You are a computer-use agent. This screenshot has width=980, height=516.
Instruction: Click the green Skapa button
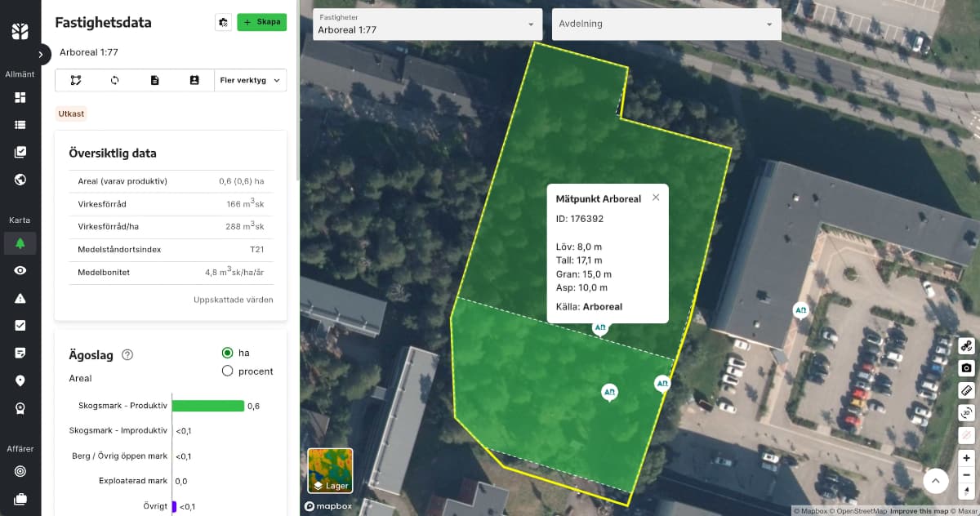[261, 22]
